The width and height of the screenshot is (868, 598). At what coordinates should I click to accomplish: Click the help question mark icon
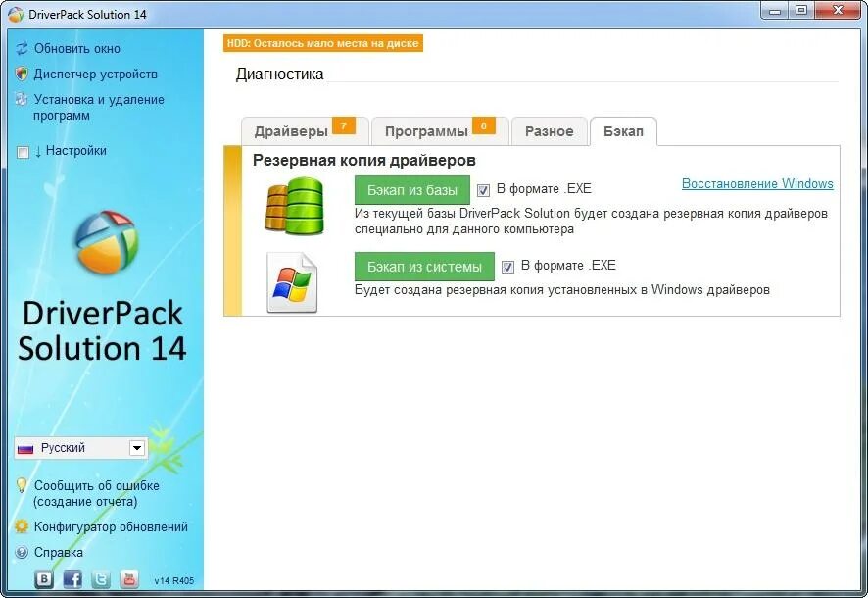[x=22, y=552]
